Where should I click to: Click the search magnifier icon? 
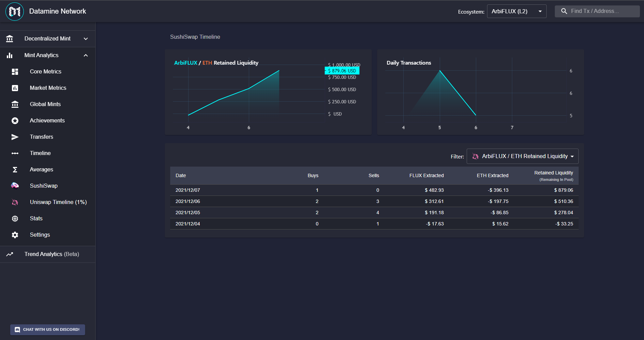click(564, 11)
